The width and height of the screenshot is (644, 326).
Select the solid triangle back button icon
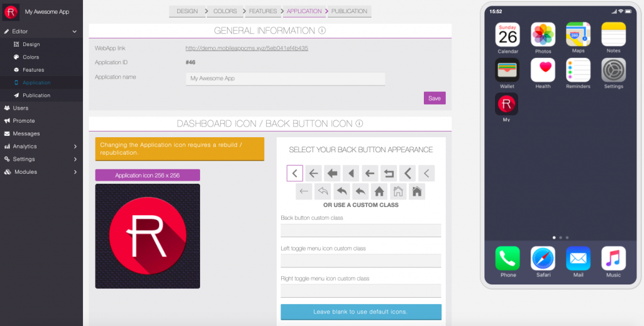click(352, 173)
